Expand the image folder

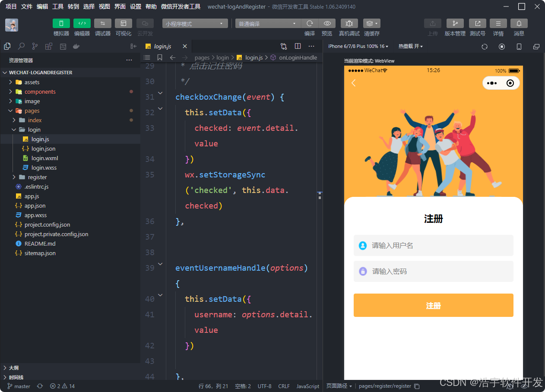pos(10,101)
